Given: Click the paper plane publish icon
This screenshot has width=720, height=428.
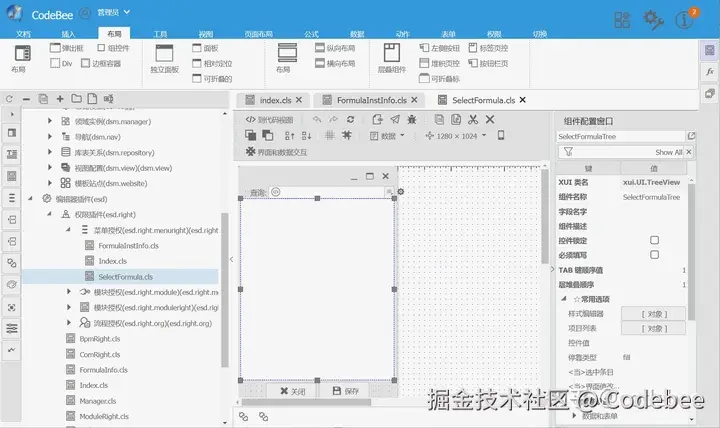Looking at the screenshot, I should [x=395, y=119].
